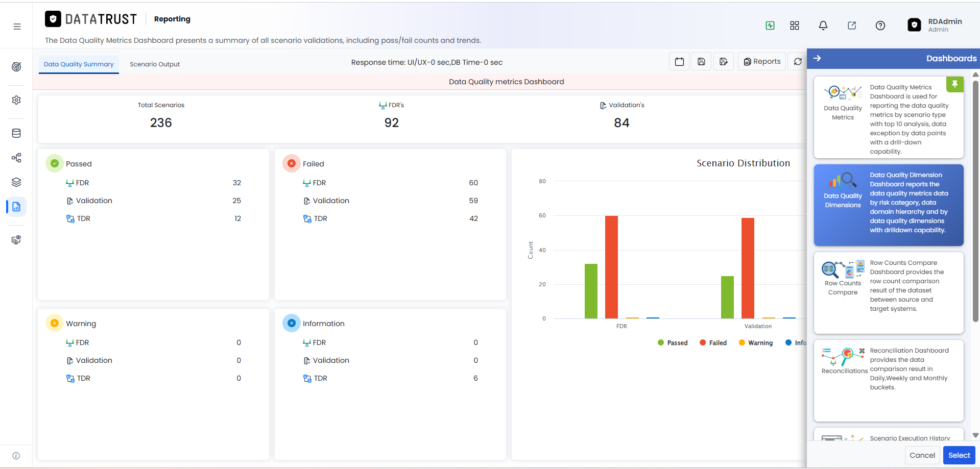Click the green Passed status icon
Viewport: 980px width, 469px height.
[x=55, y=163]
